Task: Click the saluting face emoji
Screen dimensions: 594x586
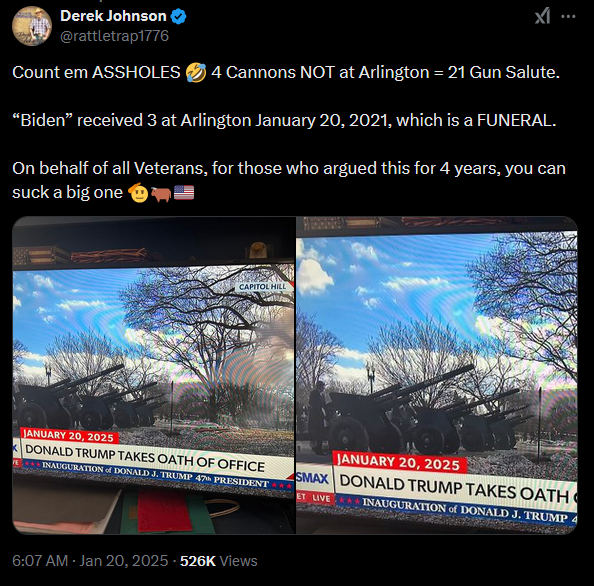Action: (x=138, y=192)
